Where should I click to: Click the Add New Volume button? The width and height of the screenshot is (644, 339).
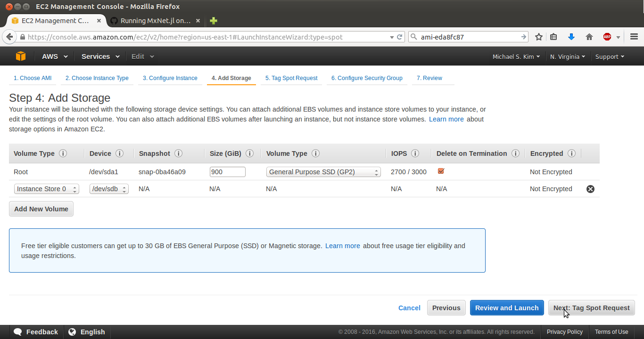(41, 209)
